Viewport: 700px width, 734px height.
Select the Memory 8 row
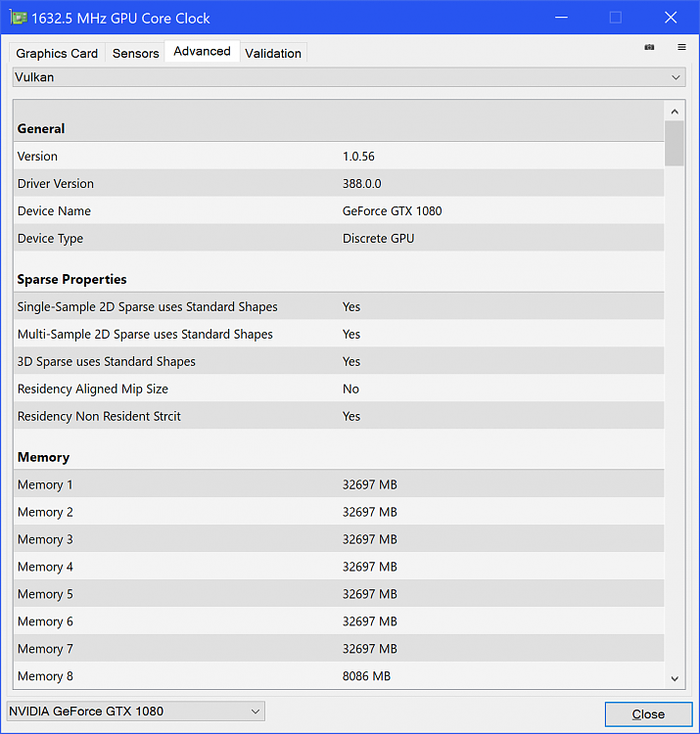click(339, 676)
